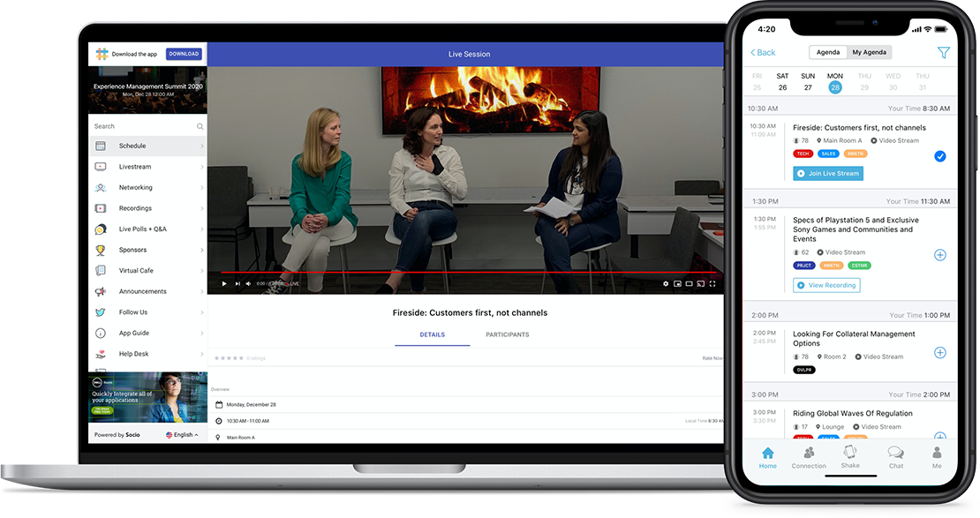Viewport: 980px width, 518px height.
Task: Select SUN 27 in phone date strip
Action: (x=808, y=82)
